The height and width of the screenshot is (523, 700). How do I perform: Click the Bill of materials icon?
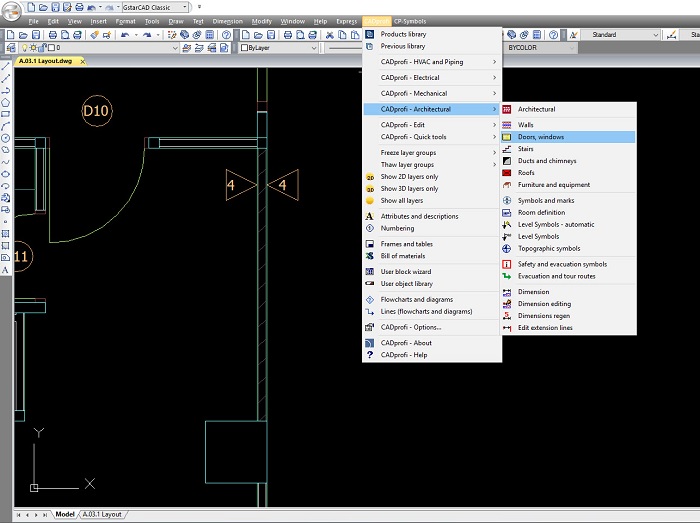pyautogui.click(x=370, y=256)
